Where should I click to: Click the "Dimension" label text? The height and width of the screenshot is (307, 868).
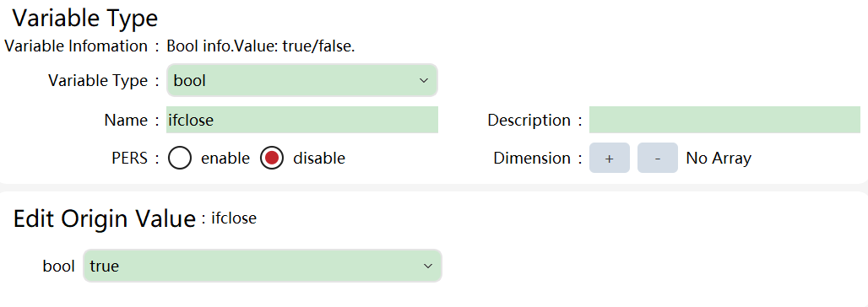point(532,159)
